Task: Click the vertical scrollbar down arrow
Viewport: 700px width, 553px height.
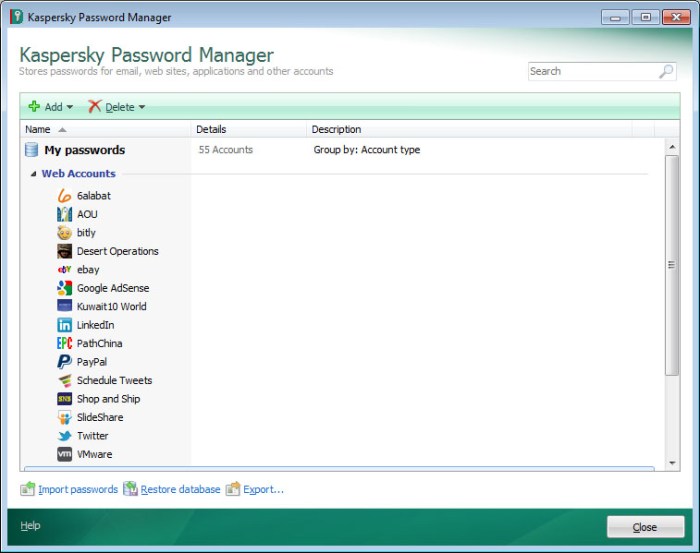Action: pos(672,463)
